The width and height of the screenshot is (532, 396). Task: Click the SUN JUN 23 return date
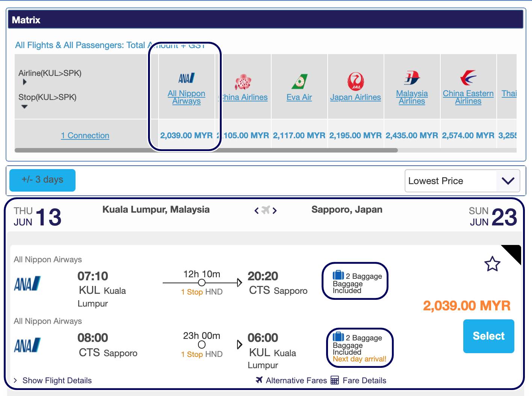[493, 217]
